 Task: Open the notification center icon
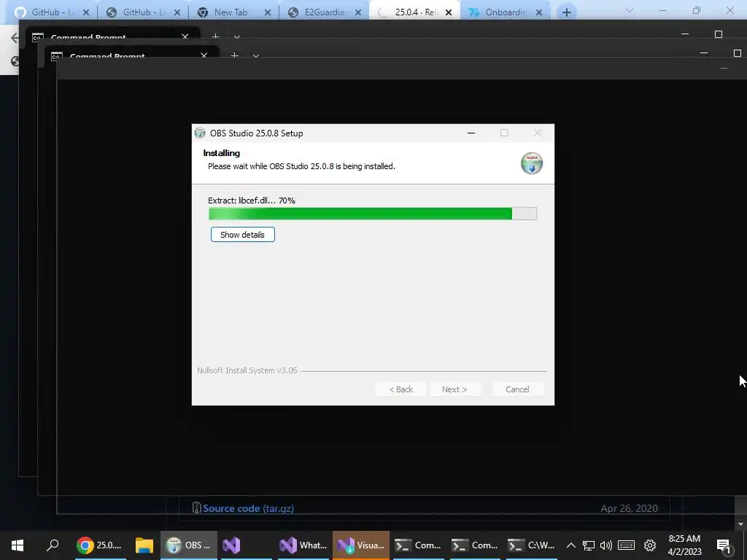tap(724, 545)
